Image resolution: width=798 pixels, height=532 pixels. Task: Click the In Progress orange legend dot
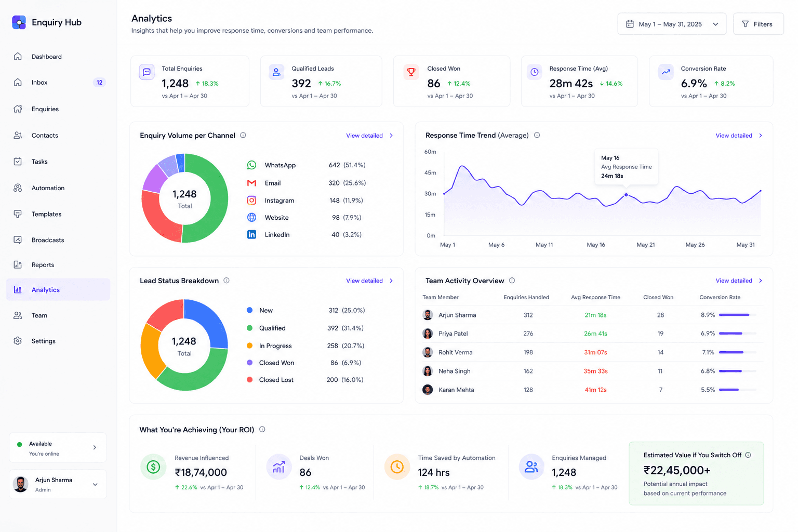click(x=249, y=345)
